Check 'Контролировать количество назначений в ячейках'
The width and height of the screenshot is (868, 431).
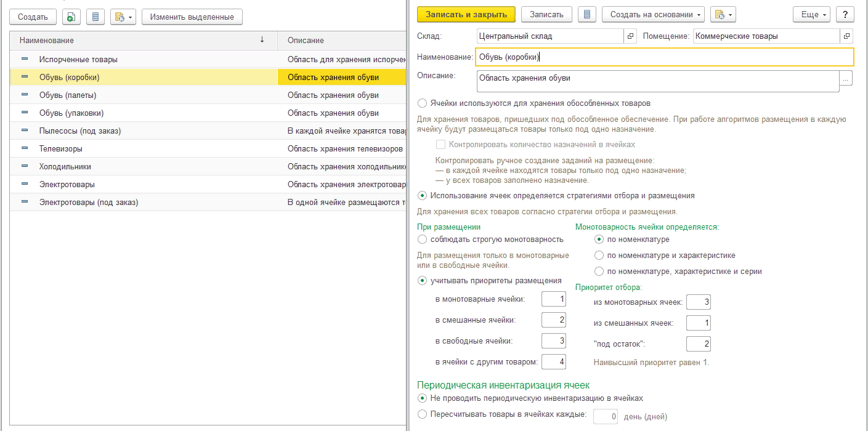[x=440, y=145]
